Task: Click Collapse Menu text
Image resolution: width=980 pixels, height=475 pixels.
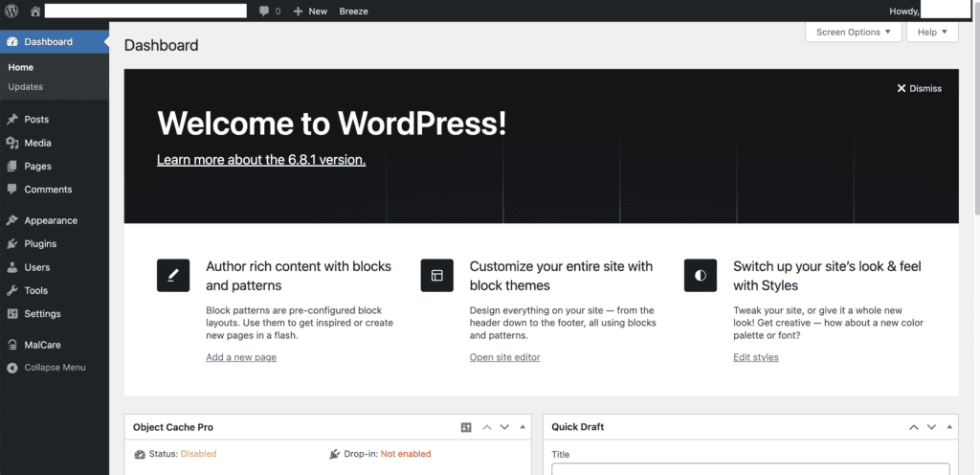Action: point(55,368)
